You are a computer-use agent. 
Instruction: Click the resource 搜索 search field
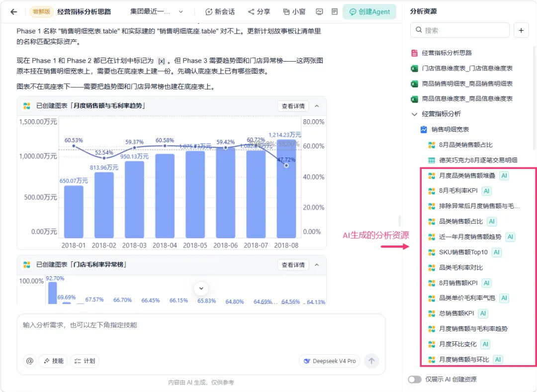point(459,30)
